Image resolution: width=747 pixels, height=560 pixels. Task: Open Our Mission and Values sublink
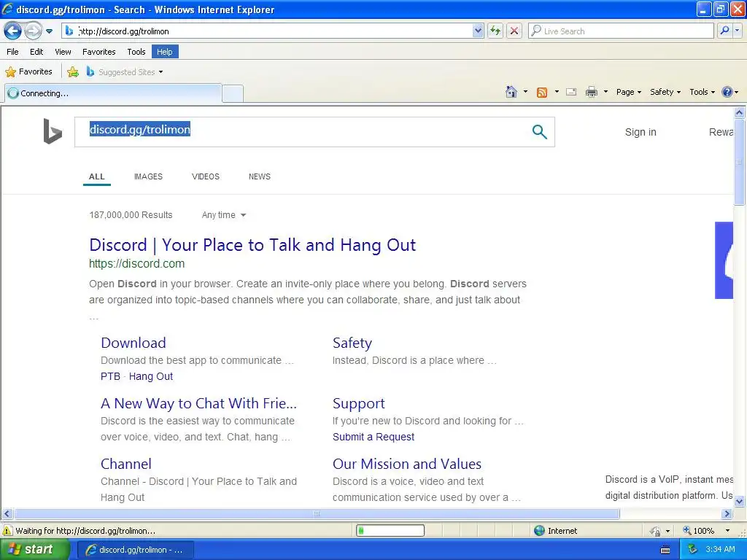(407, 464)
